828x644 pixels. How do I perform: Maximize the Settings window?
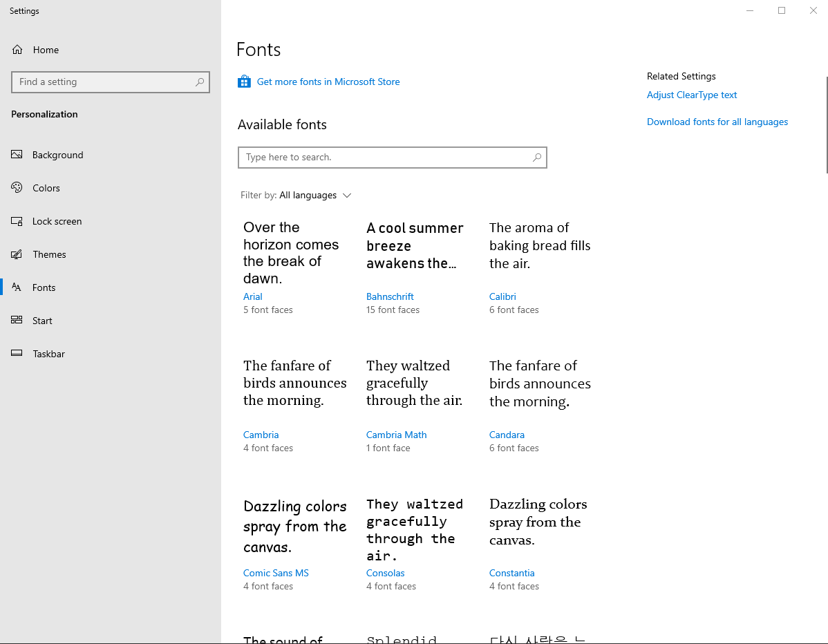(x=782, y=10)
